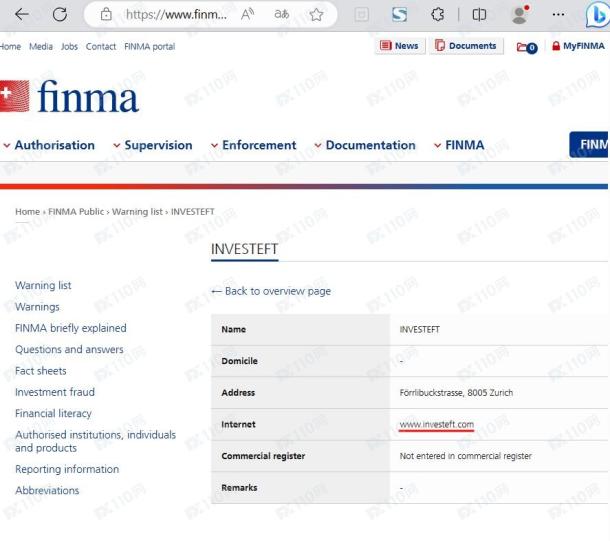610x541 pixels.
Task: Open the News button
Action: click(400, 46)
